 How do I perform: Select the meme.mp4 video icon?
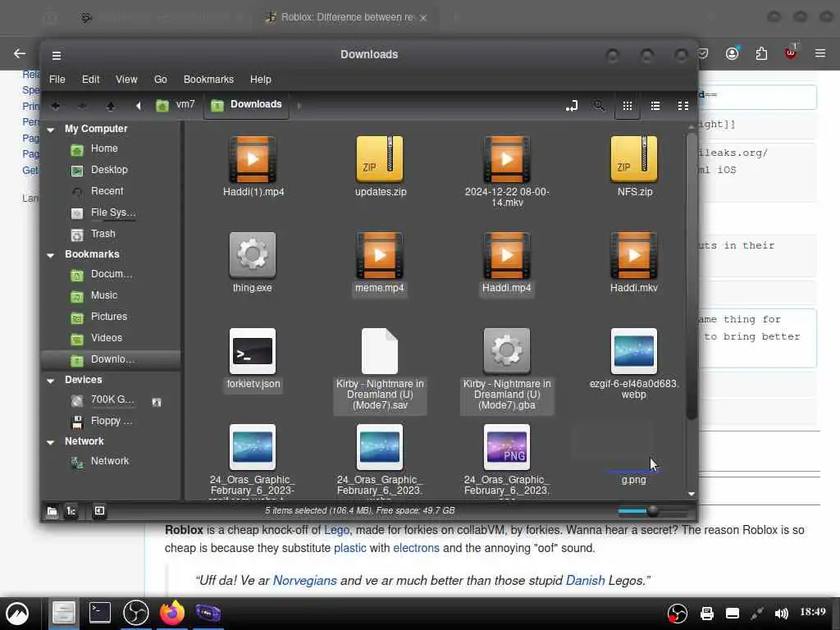click(x=380, y=255)
